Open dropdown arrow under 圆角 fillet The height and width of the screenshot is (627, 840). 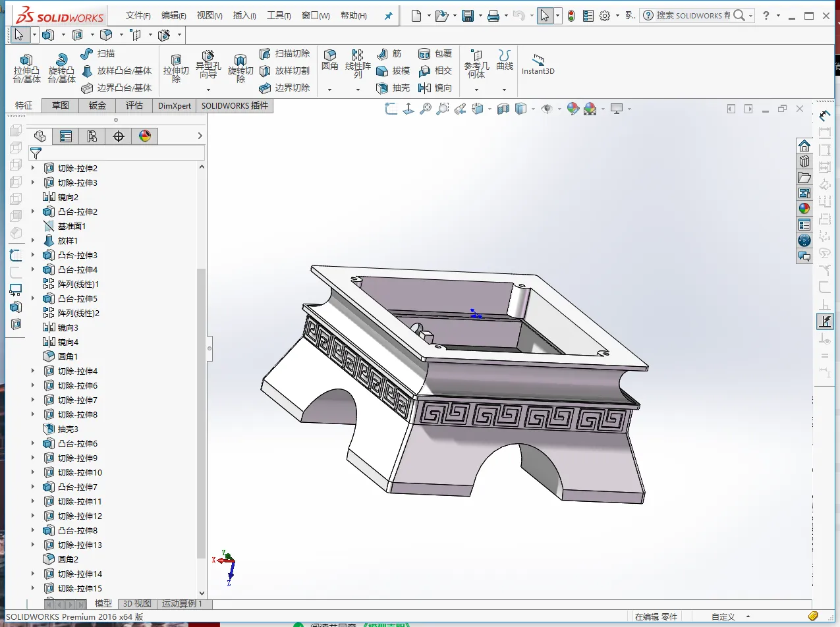point(330,90)
